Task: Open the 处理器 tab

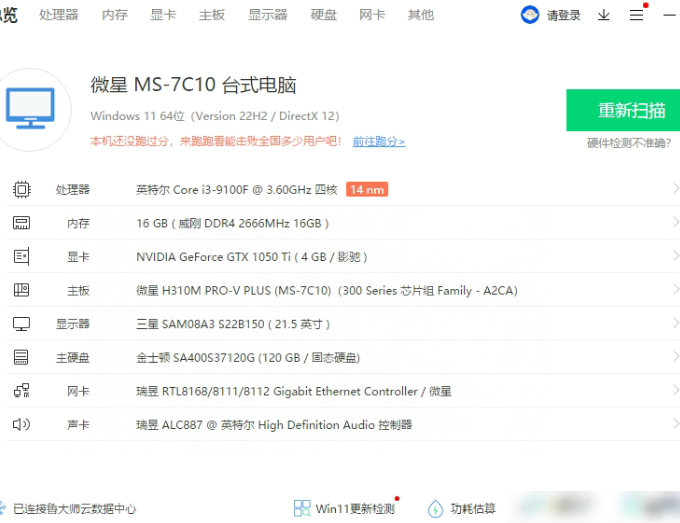Action: (59, 15)
